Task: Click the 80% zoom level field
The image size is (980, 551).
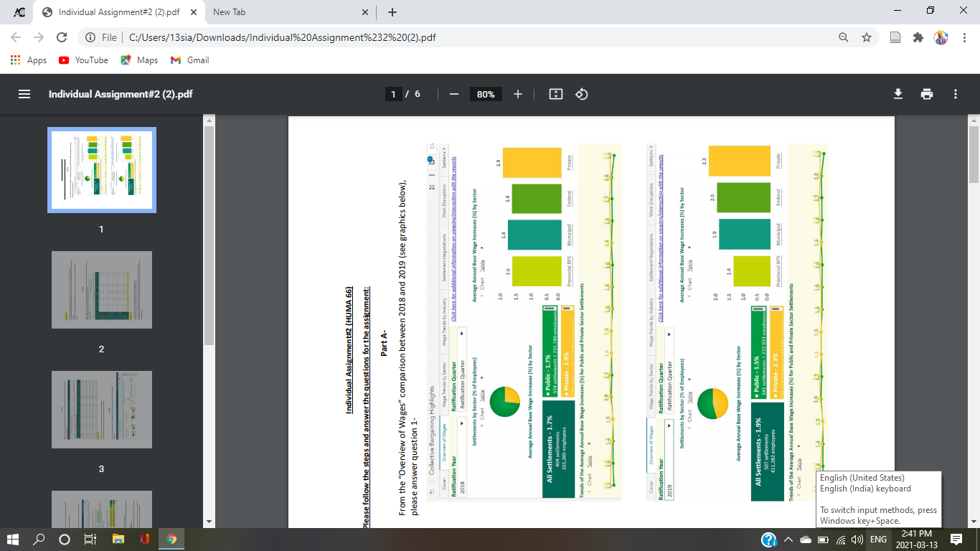Action: [x=486, y=94]
